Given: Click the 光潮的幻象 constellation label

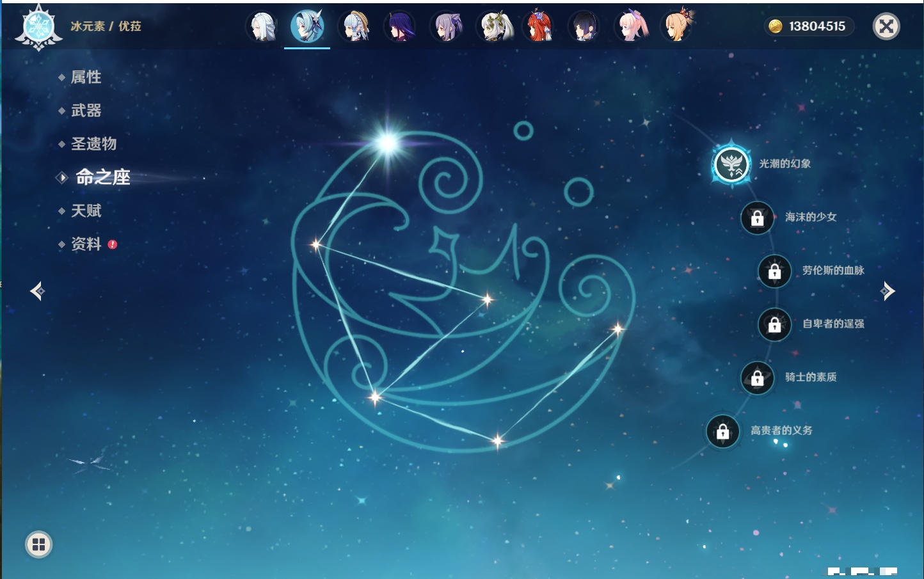Looking at the screenshot, I should point(785,164).
